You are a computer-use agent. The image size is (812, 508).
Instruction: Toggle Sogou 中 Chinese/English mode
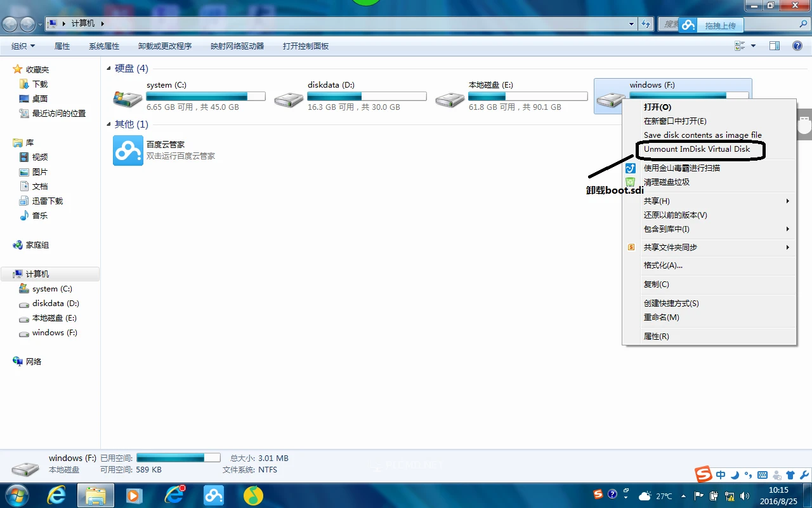[x=721, y=475]
